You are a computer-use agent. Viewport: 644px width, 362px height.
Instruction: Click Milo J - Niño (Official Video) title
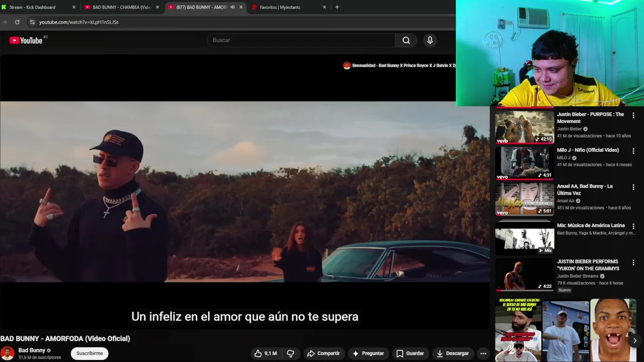click(588, 150)
